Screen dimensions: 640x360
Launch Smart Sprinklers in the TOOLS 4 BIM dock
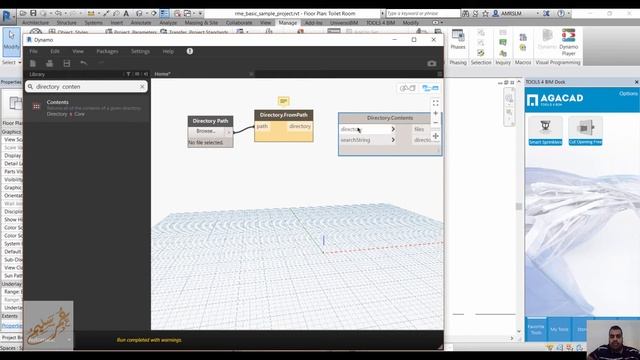(x=545, y=131)
